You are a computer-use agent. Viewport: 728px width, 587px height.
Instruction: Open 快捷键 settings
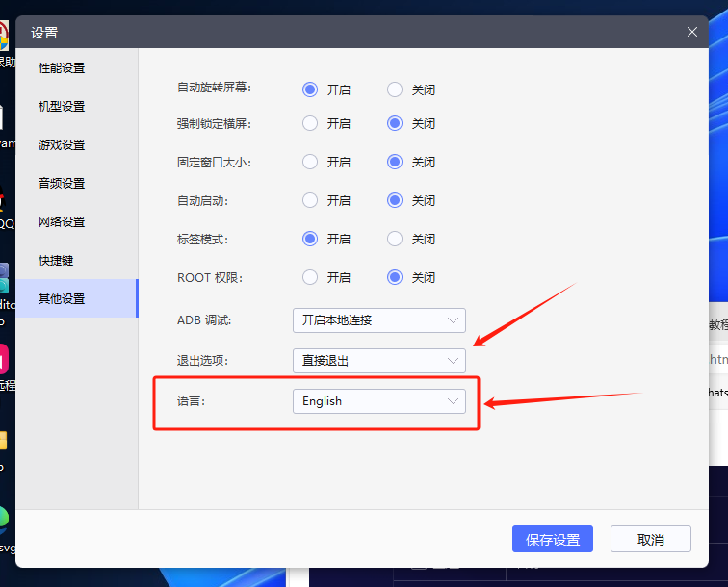(x=77, y=261)
